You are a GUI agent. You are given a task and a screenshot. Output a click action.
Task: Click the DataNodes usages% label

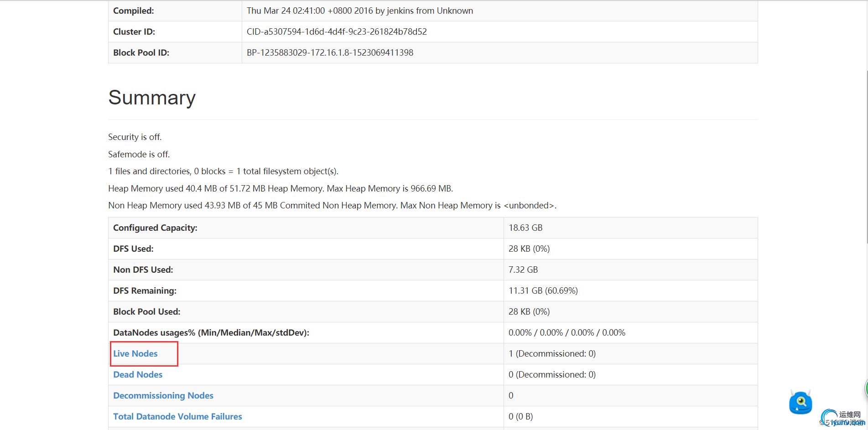point(211,332)
